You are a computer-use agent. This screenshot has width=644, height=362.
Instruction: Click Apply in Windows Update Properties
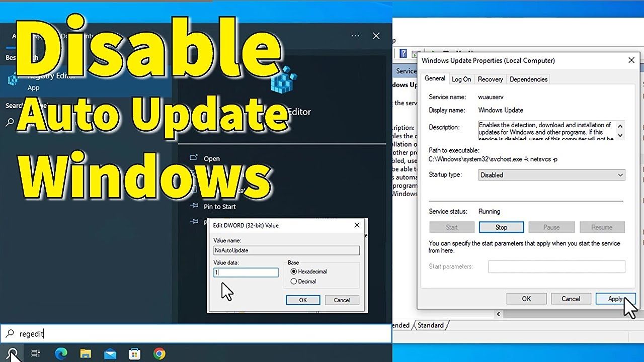[x=615, y=299]
